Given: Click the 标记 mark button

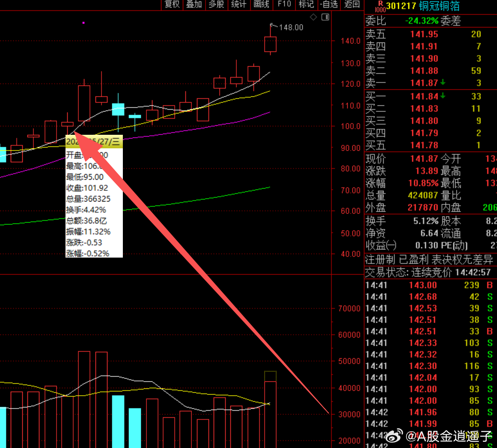Looking at the screenshot, I should (306, 4).
